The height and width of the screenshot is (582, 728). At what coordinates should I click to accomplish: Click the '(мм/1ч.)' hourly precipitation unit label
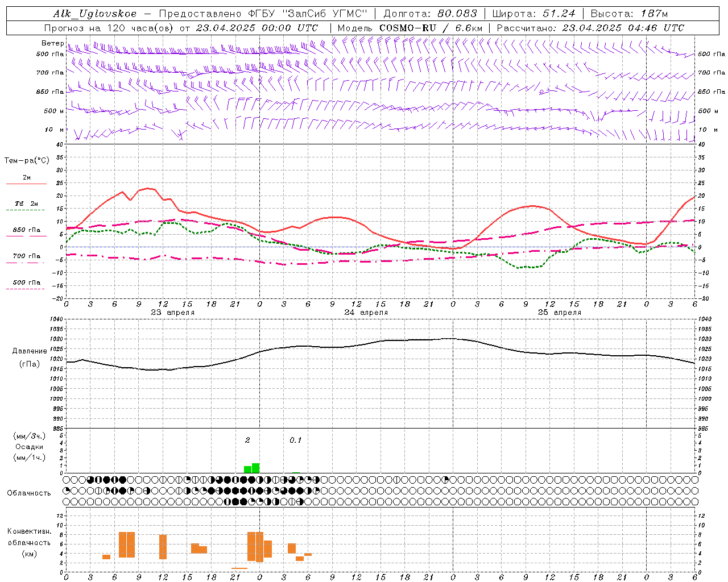(x=30, y=458)
